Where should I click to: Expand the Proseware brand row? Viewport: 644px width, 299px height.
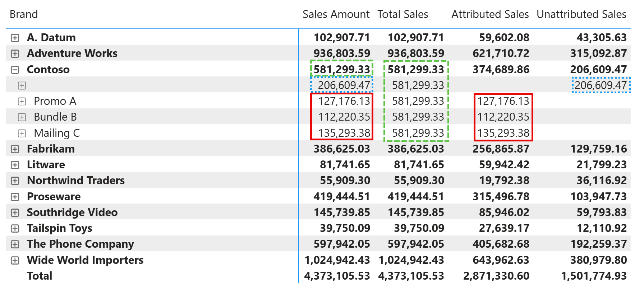15,197
